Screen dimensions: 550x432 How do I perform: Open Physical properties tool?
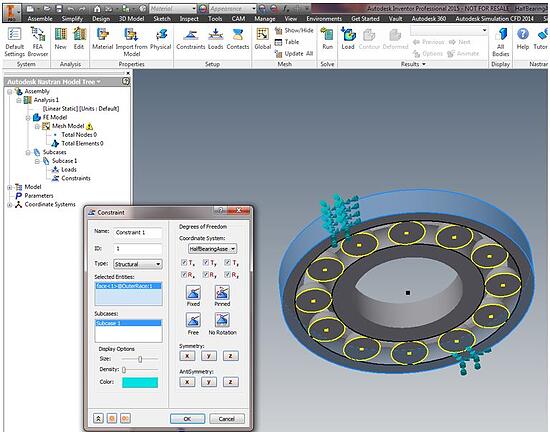click(x=161, y=39)
